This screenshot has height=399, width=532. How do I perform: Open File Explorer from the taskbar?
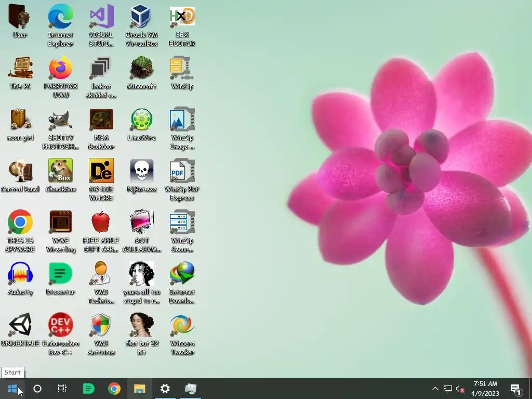coord(139,389)
